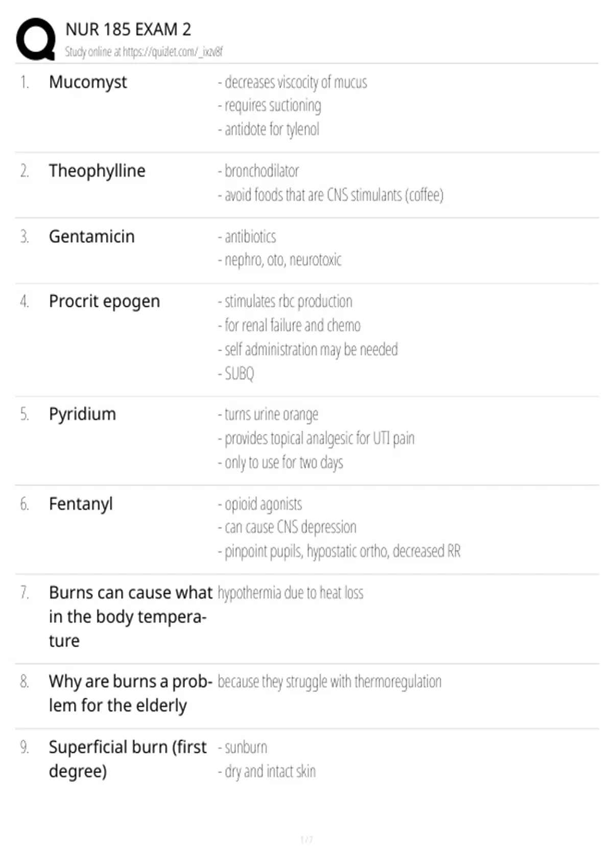This screenshot has height=868, width=613.
Task: Click the page number 1/7 footer
Action: coord(306,839)
